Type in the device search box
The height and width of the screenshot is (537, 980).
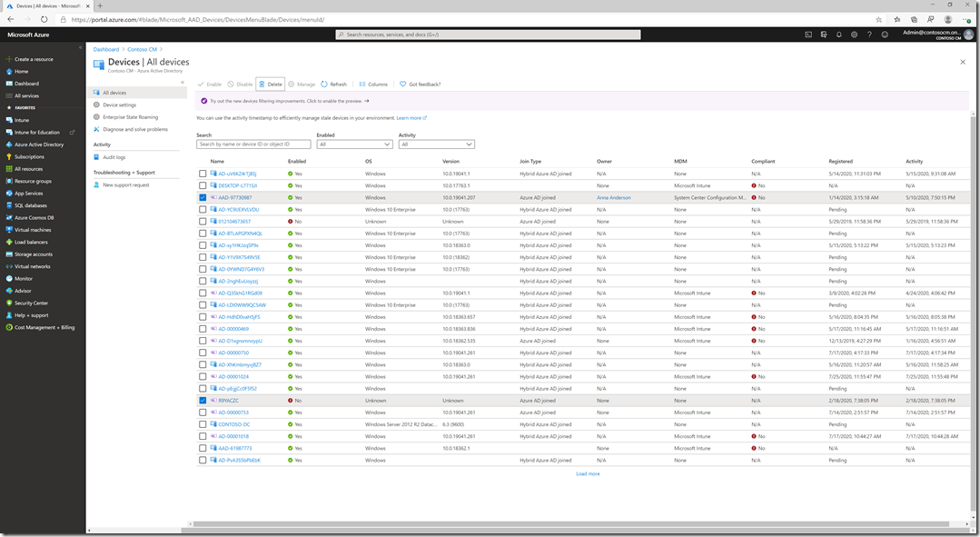254,144
